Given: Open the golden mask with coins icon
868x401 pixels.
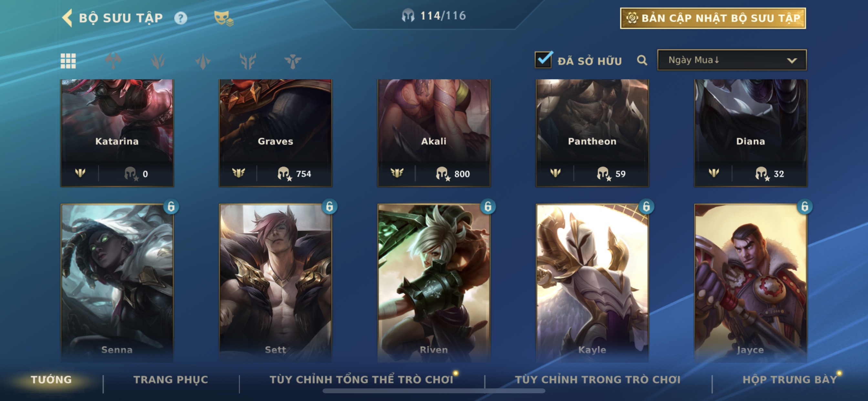Looking at the screenshot, I should click(223, 18).
